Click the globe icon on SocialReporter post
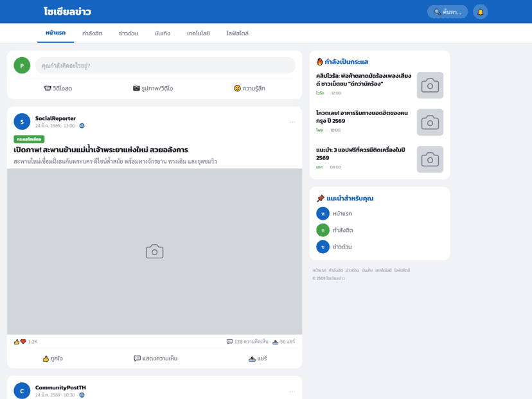 82,126
